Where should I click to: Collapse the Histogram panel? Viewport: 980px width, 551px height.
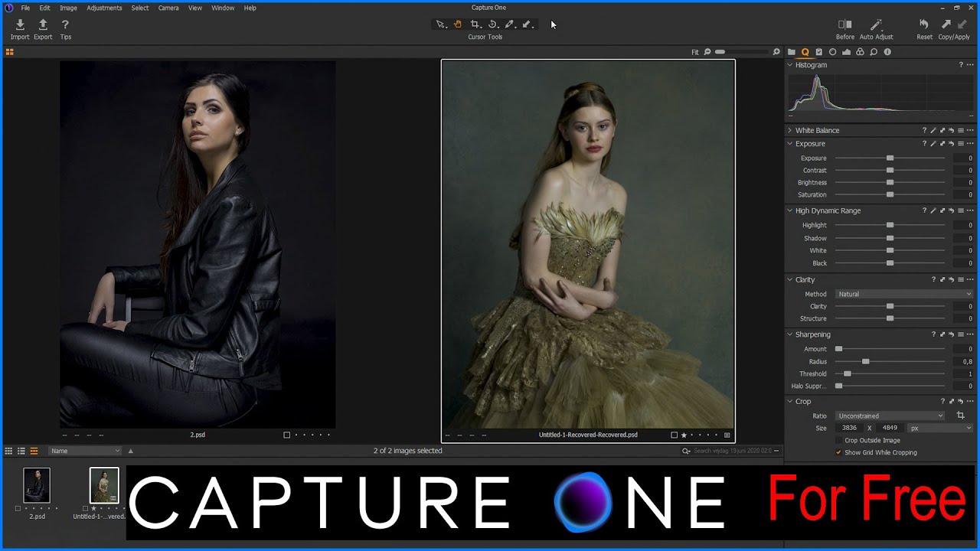click(x=790, y=65)
